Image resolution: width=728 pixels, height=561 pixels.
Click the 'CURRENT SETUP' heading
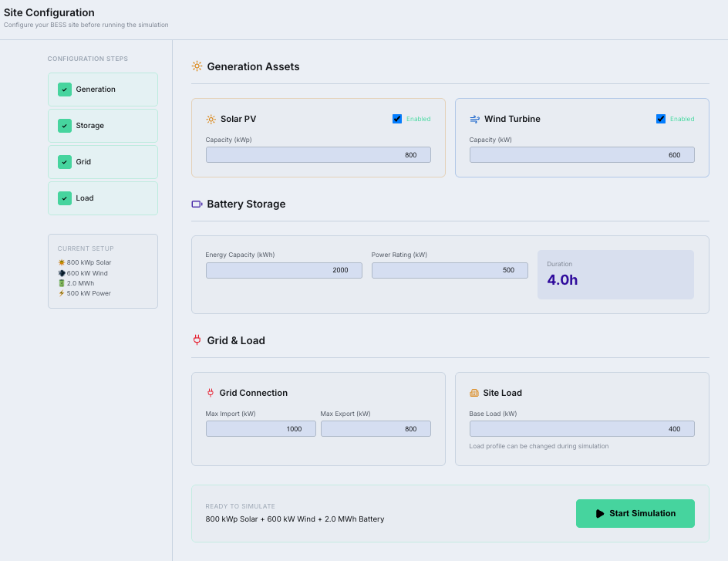86,248
